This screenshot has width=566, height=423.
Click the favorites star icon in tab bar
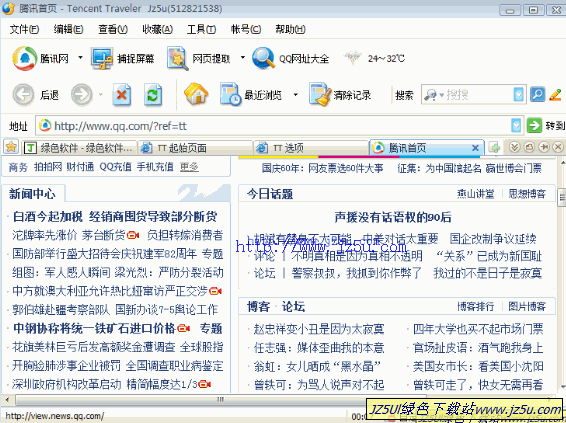click(x=11, y=147)
